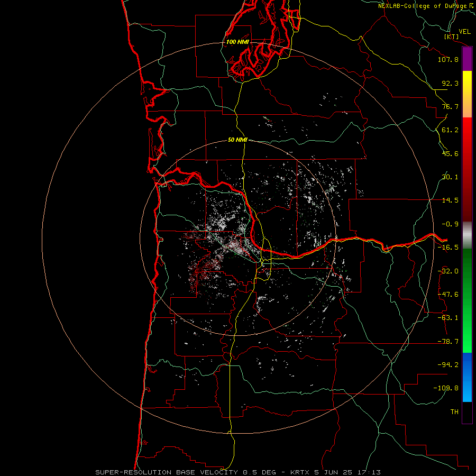Select the 45.6 scale label

point(450,153)
